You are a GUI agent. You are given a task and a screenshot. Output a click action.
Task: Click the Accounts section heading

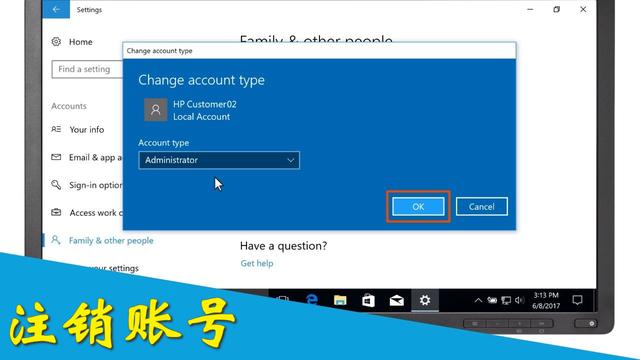click(x=69, y=106)
